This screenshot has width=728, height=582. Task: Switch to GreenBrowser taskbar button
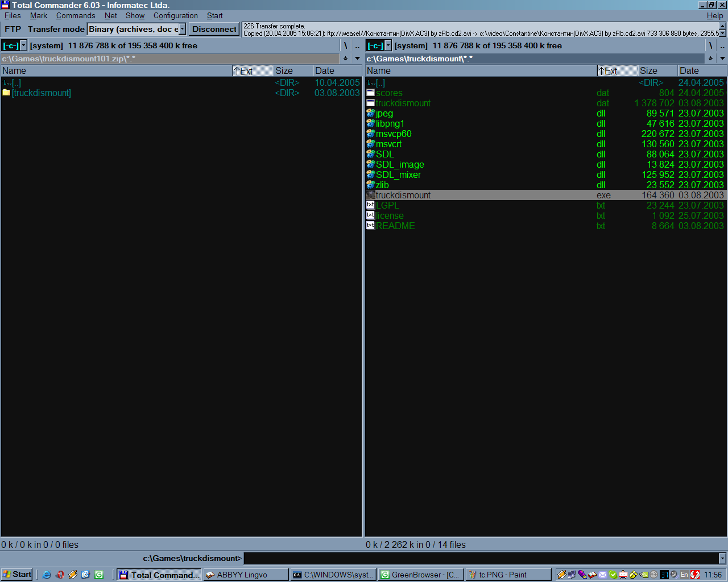(420, 575)
